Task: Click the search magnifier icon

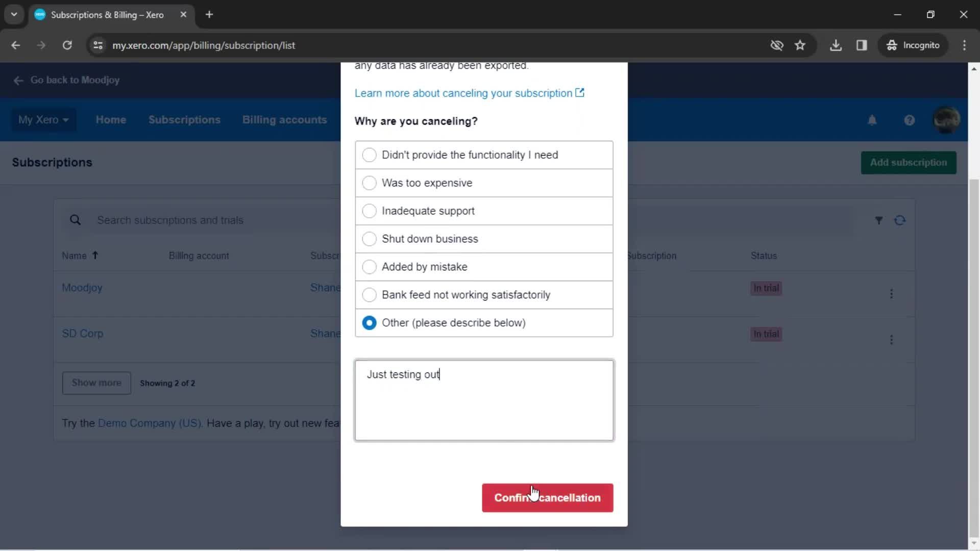Action: [75, 220]
